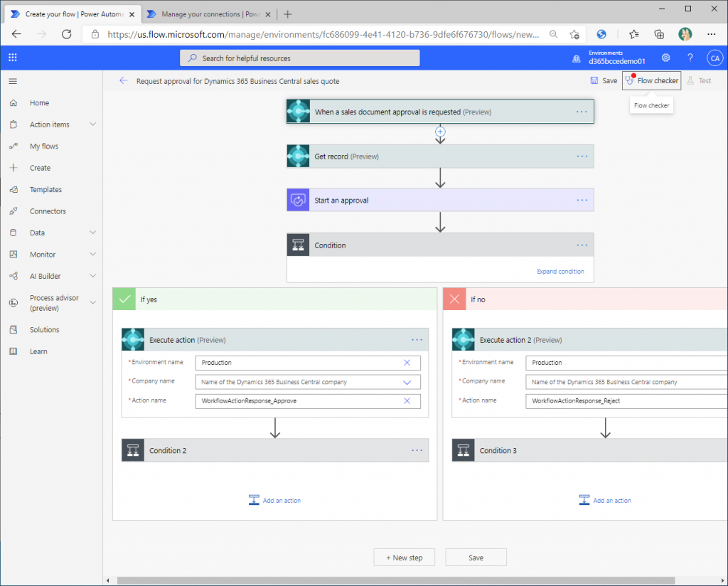The image size is (728, 586).
Task: Click the back arrow beside flow title
Action: (124, 81)
